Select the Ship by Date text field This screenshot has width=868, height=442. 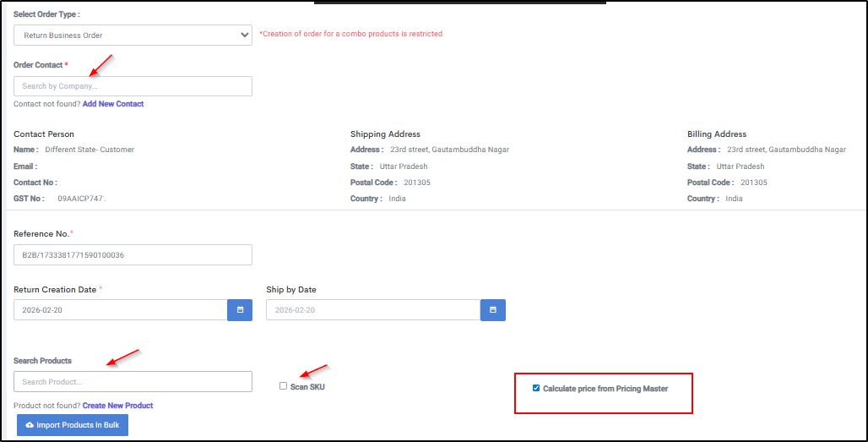(372, 310)
